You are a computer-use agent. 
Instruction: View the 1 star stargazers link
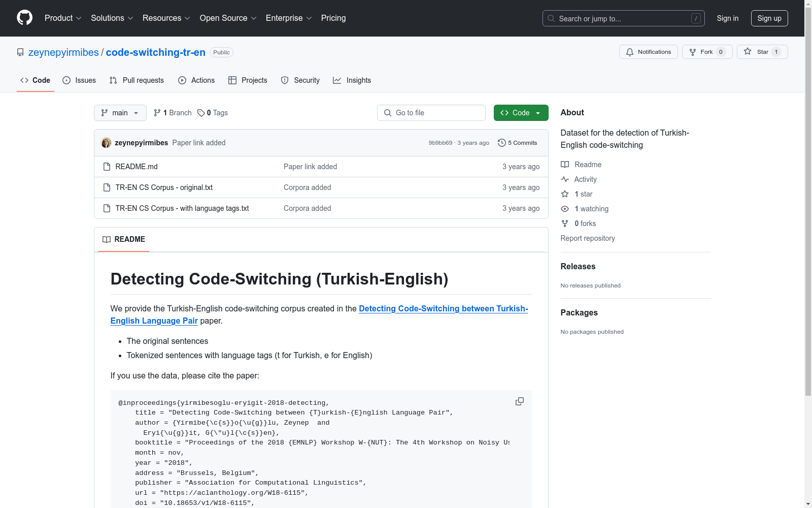(x=577, y=194)
